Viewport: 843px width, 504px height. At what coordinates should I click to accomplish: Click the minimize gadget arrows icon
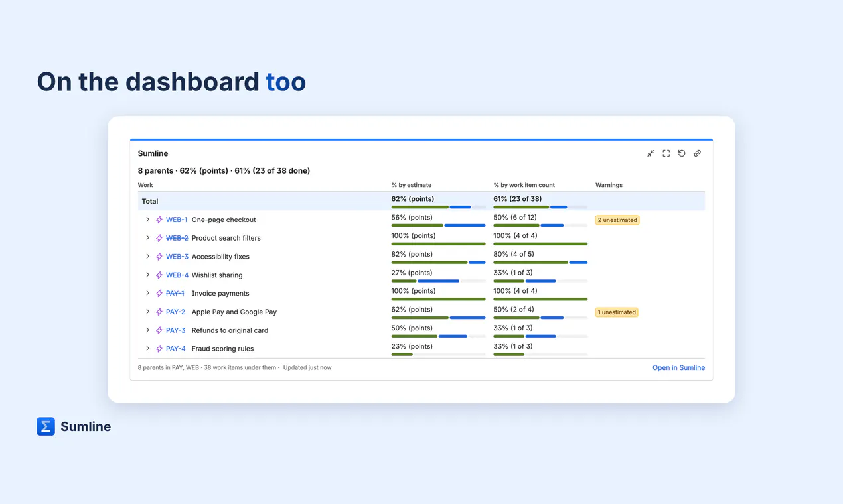[x=651, y=153]
